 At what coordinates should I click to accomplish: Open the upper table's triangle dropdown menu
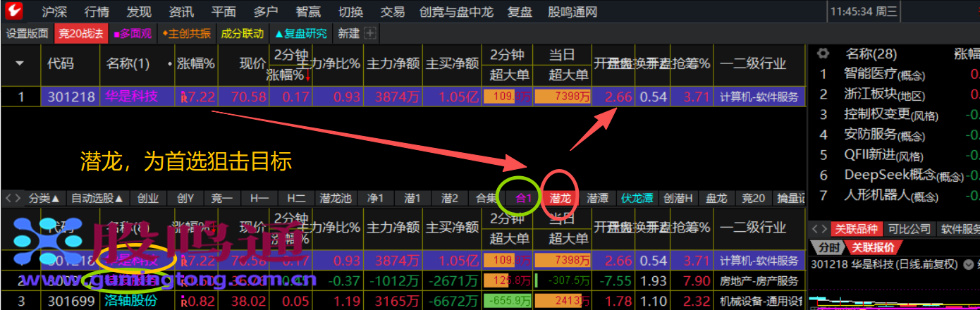(x=20, y=63)
